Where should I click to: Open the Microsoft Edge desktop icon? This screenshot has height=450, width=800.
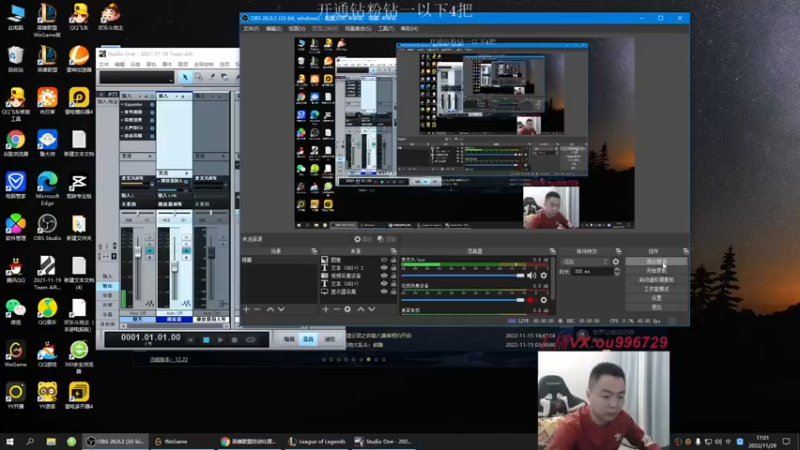coord(47,188)
